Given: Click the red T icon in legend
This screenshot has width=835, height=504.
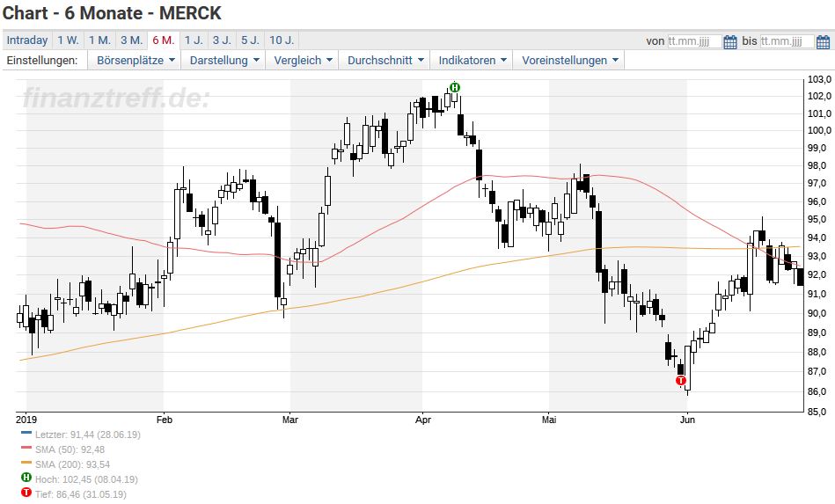Looking at the screenshot, I should coord(26,493).
